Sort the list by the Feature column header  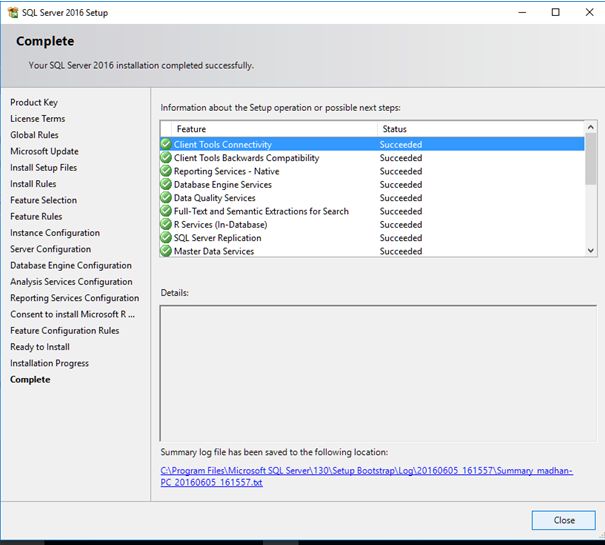coord(268,129)
